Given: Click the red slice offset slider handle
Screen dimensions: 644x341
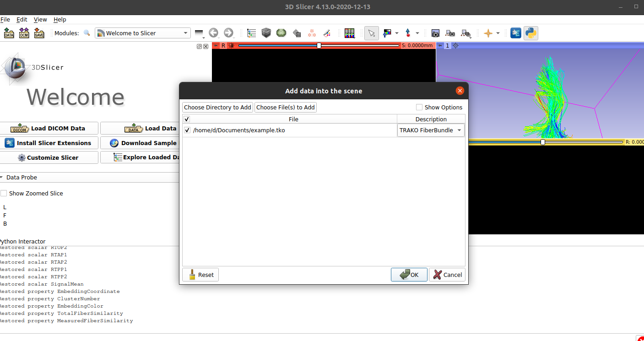Looking at the screenshot, I should (318, 45).
